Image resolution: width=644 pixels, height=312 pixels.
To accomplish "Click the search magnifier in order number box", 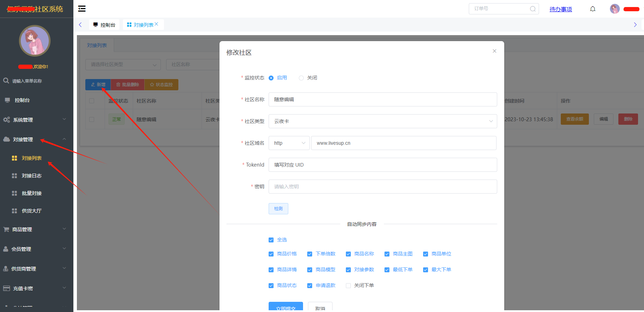I will tap(533, 9).
